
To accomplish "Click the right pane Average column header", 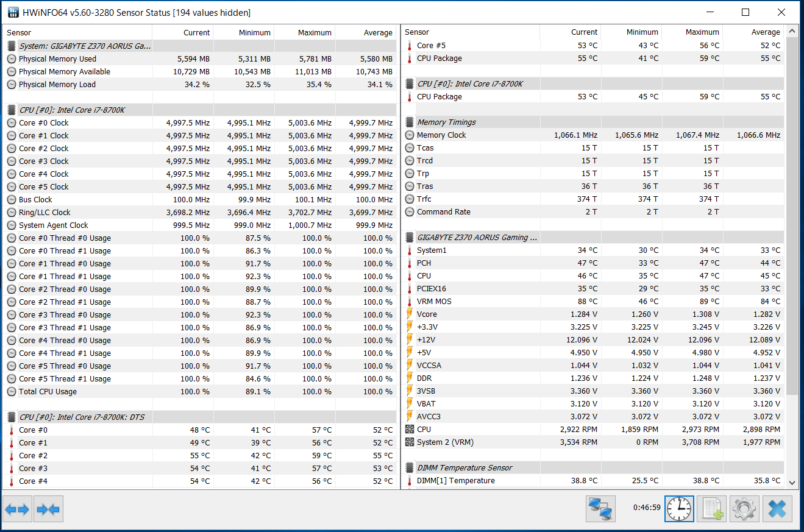I will coord(753,32).
